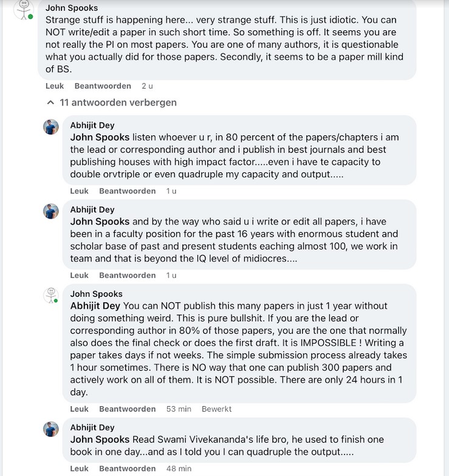The image size is (449, 476).
Task: Like the reply about 16 years faculty
Action: [x=79, y=276]
